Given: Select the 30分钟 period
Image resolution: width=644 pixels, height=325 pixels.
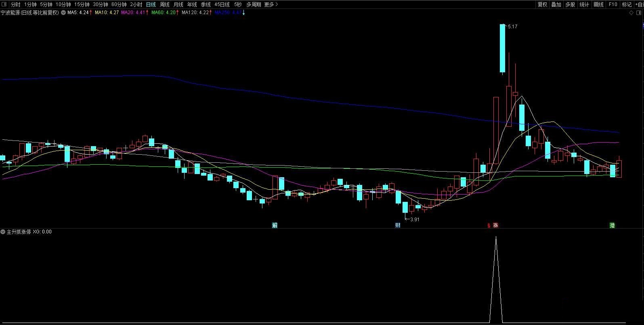Looking at the screenshot, I should 101,4.
